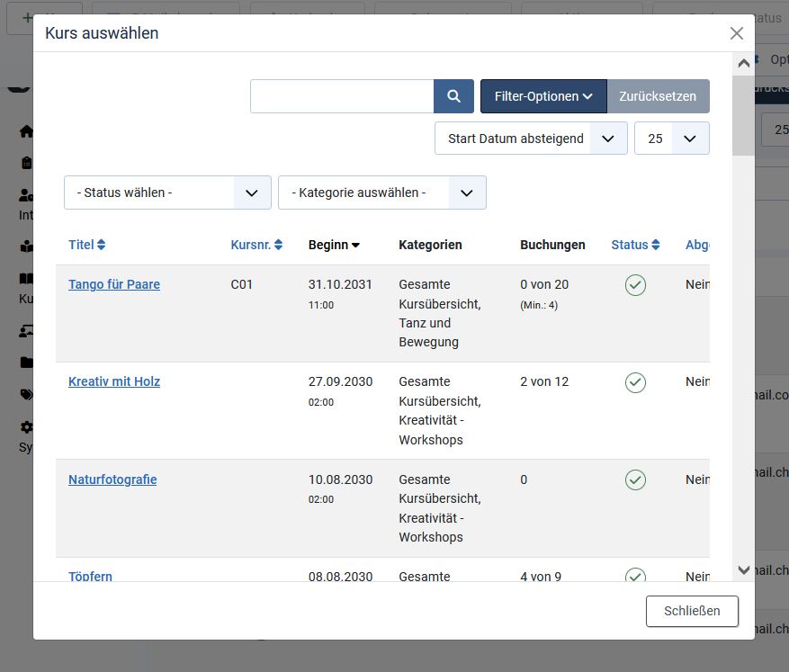
Task: Open the Filter-Optionen dropdown
Action: click(543, 96)
